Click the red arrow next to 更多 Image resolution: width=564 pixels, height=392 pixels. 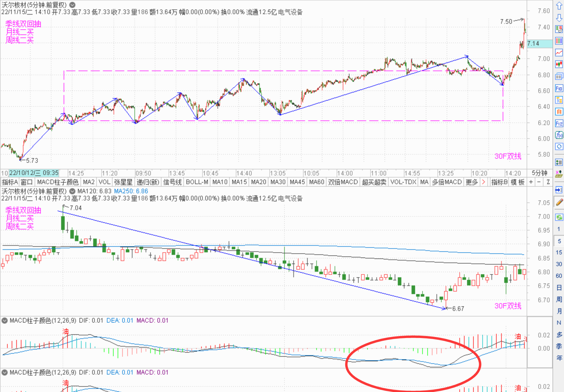[x=484, y=182]
